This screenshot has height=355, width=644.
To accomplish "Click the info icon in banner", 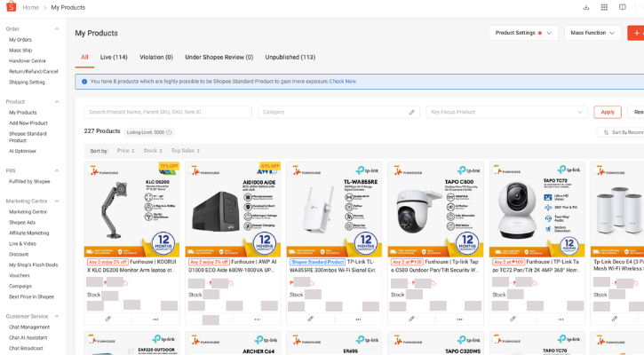I will 84,82.
